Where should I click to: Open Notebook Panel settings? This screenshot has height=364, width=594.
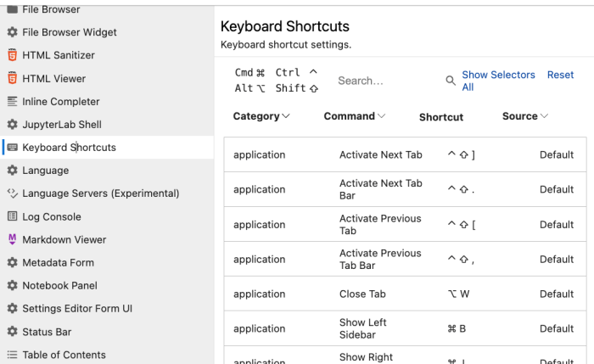pos(59,286)
